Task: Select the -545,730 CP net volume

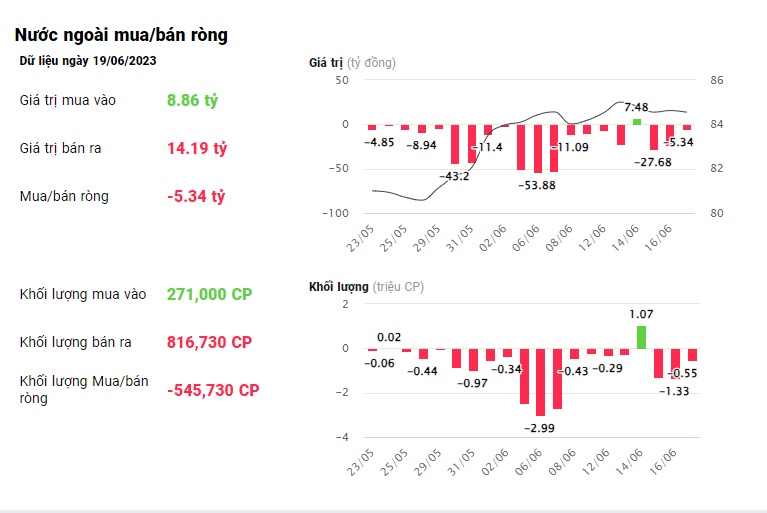Action: (x=213, y=390)
